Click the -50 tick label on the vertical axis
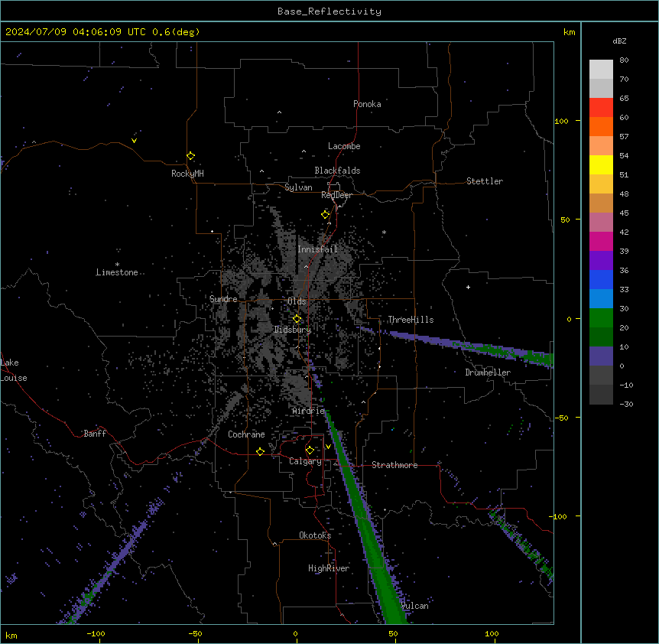 click(561, 418)
